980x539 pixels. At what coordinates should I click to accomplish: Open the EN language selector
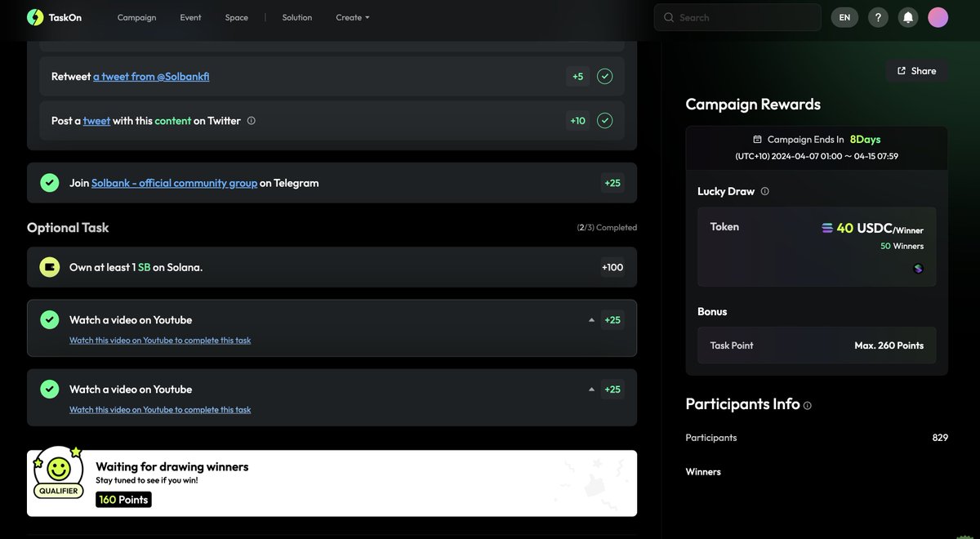[x=844, y=17]
